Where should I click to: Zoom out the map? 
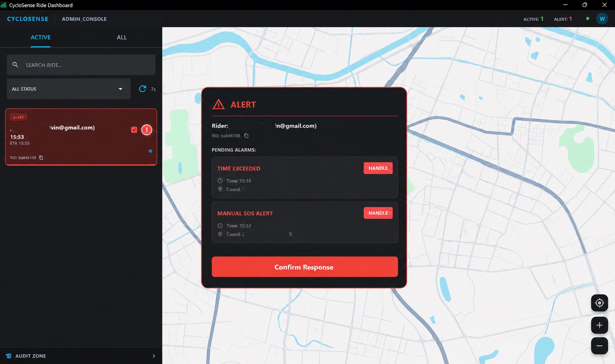600,346
